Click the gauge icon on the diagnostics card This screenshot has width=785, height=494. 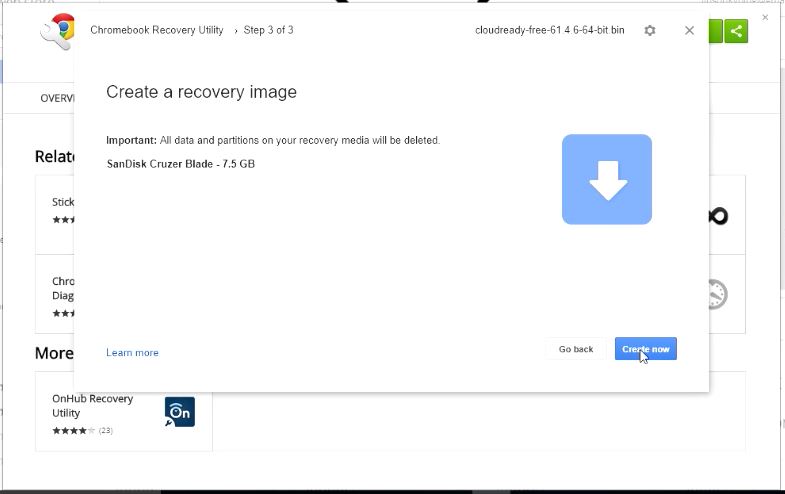(718, 294)
